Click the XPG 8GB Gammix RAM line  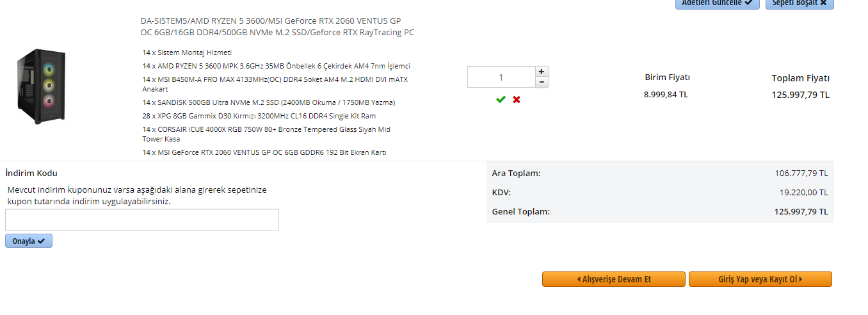(x=259, y=116)
